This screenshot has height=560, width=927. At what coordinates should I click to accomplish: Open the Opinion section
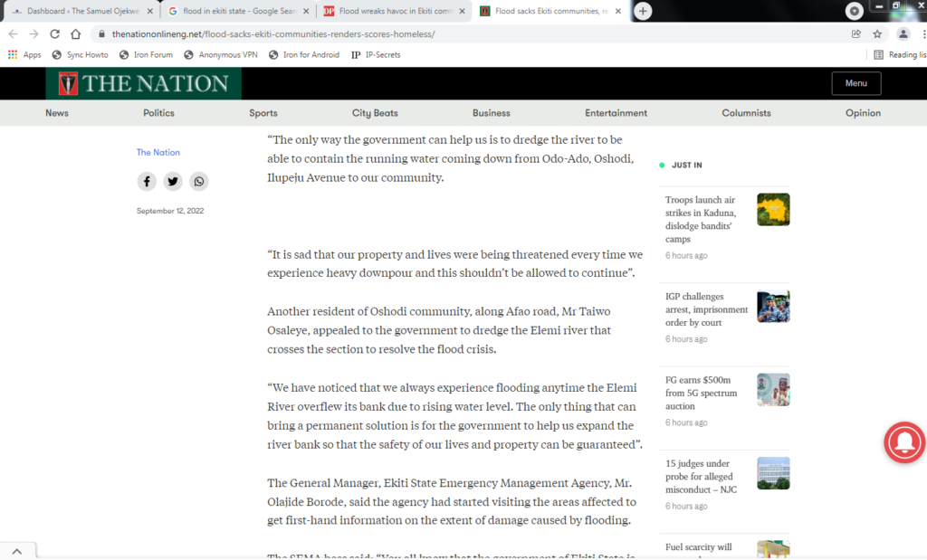pos(863,113)
